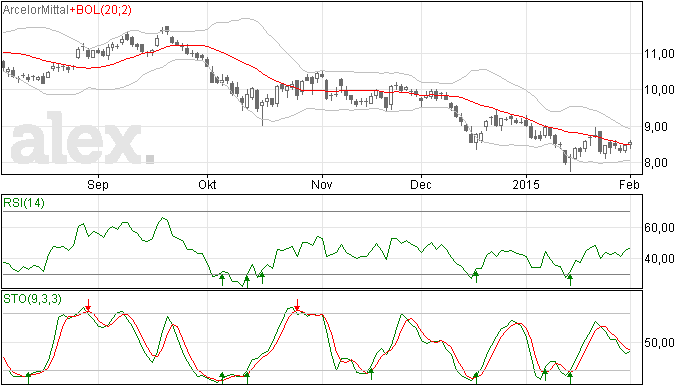Viewport: 690px width, 387px height.
Task: Click the RSI 60,00 axis value
Action: [659, 228]
